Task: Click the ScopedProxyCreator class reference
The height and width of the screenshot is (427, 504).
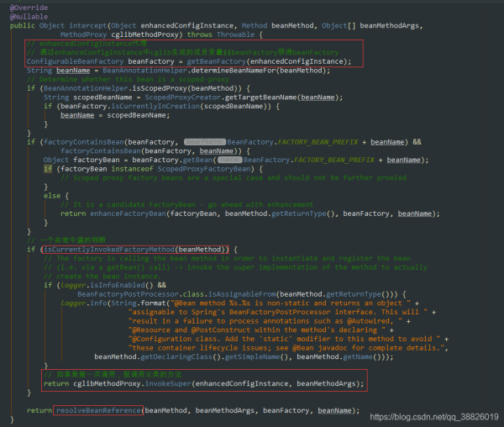Action: [182, 98]
